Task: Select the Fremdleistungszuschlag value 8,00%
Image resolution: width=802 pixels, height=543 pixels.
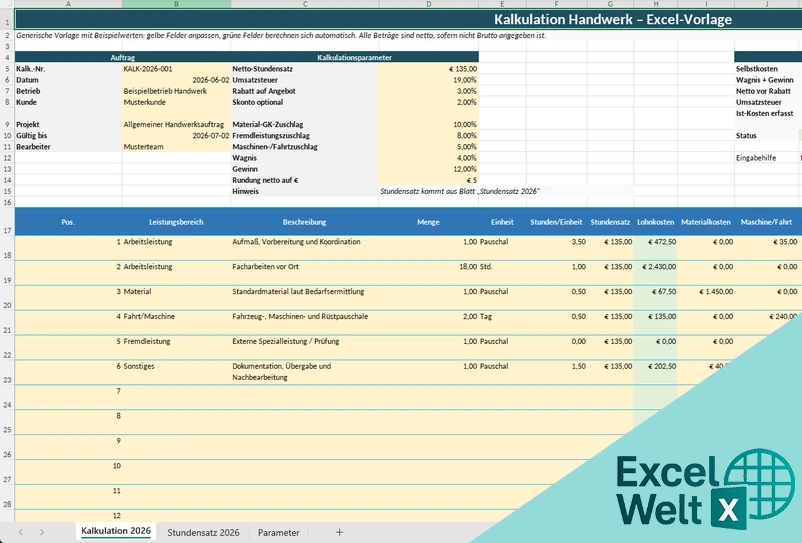Action: (429, 135)
